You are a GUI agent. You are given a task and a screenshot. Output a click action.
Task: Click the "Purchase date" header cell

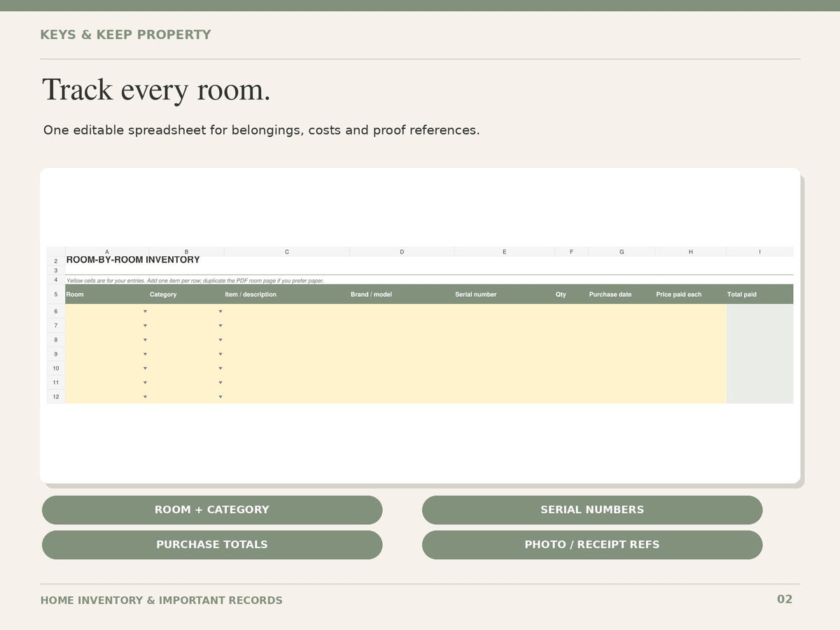tap(622, 294)
